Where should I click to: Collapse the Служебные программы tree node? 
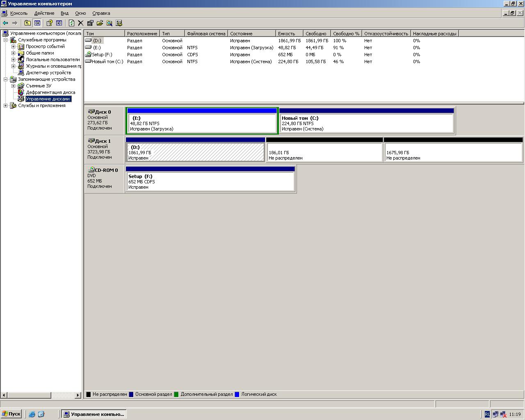(6, 40)
